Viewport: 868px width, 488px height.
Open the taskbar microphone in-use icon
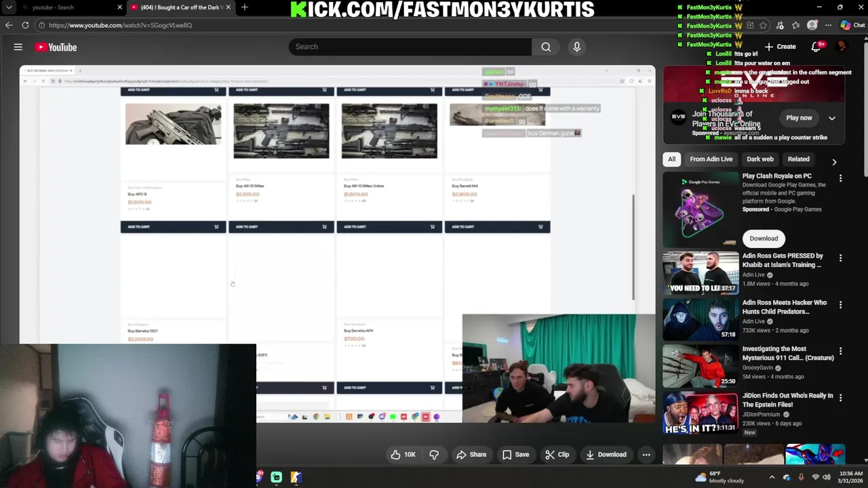click(801, 477)
